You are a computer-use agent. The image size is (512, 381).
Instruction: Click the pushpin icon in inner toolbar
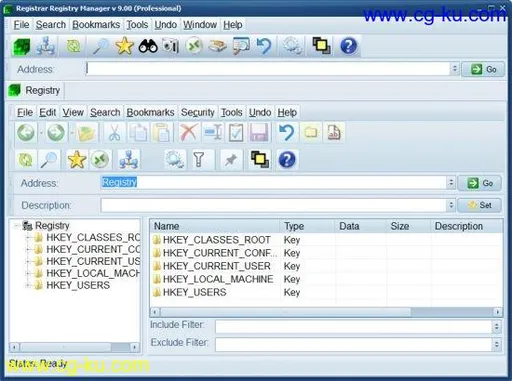click(x=231, y=160)
